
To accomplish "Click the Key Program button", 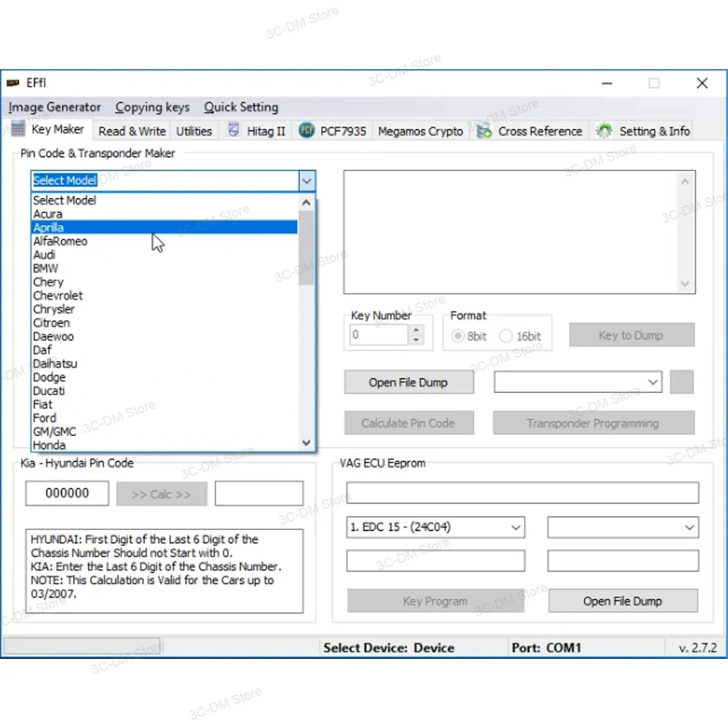I will (435, 601).
